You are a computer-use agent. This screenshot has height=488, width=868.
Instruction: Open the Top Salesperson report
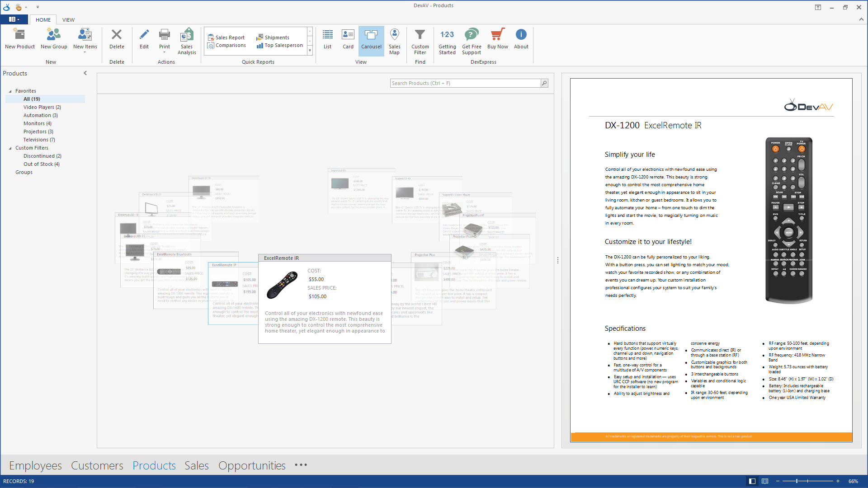[280, 45]
